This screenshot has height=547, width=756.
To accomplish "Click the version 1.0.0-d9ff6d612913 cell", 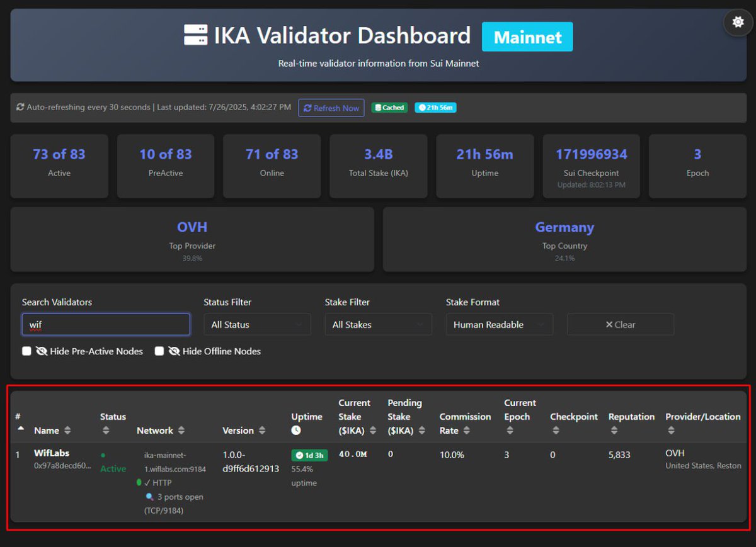I will 251,461.
